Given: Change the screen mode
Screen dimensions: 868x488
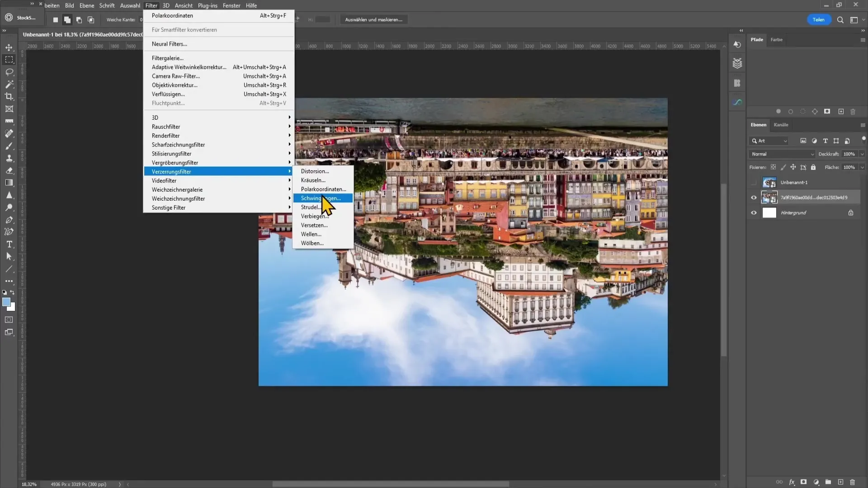Looking at the screenshot, I should (9, 332).
